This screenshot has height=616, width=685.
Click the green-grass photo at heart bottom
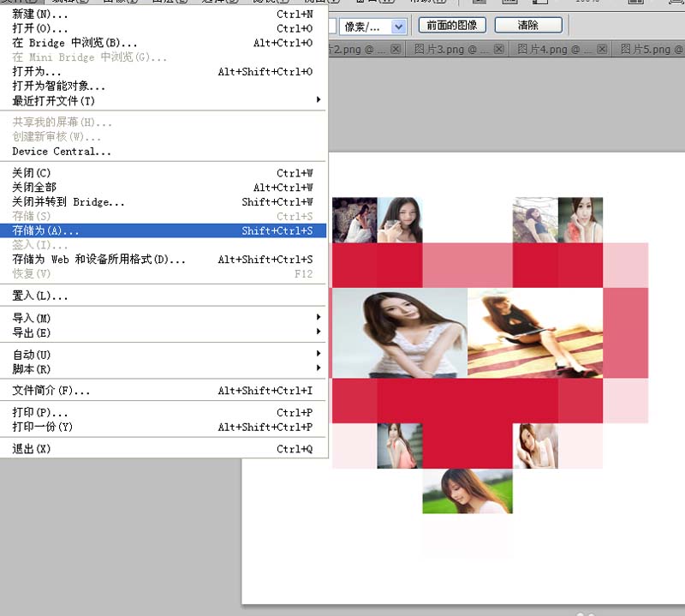point(467,490)
